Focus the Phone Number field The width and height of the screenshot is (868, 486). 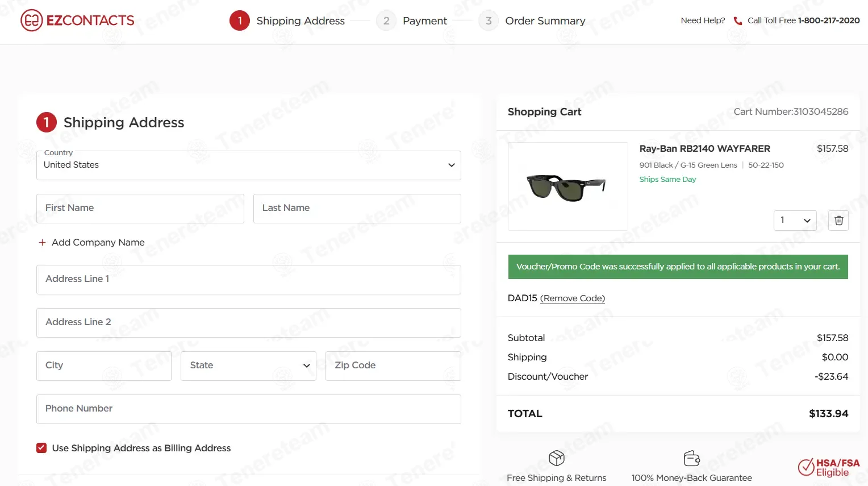click(x=249, y=409)
